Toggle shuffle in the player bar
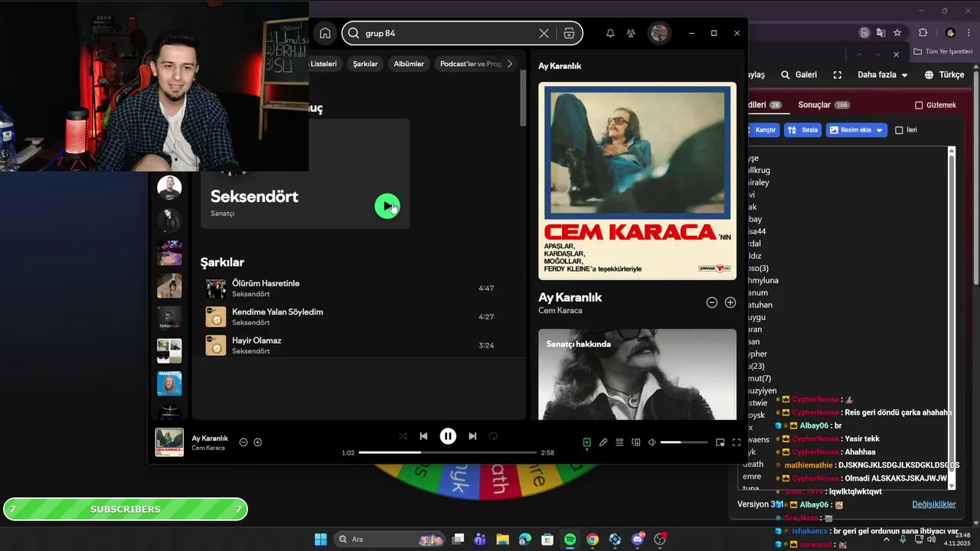The width and height of the screenshot is (980, 551). (403, 436)
